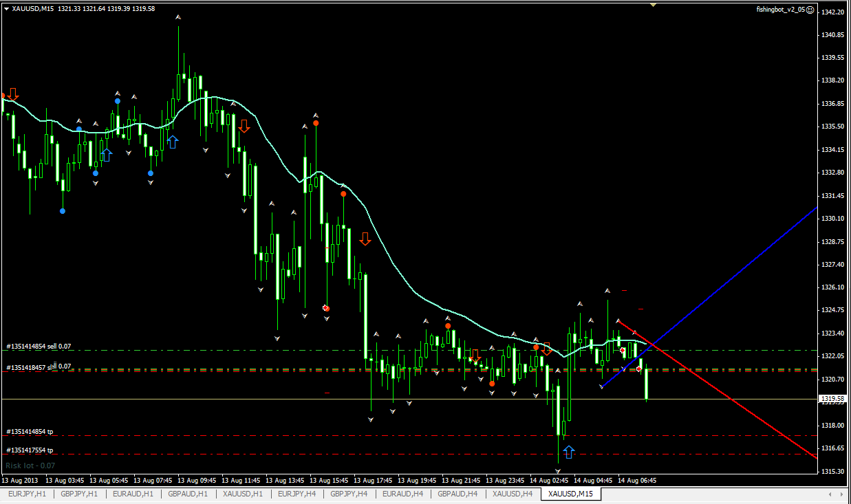
Task: Open the GBPAUD,H1 tab
Action: pyautogui.click(x=188, y=494)
